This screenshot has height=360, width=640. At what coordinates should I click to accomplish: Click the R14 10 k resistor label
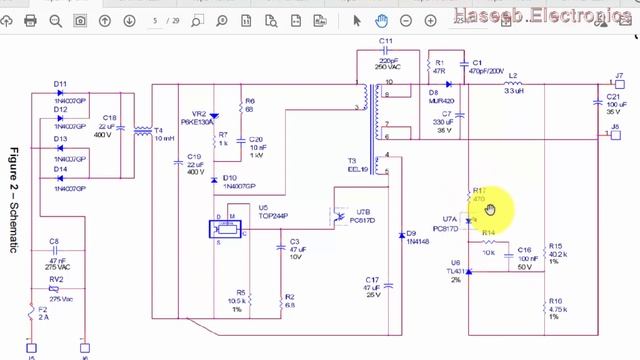[x=489, y=242]
